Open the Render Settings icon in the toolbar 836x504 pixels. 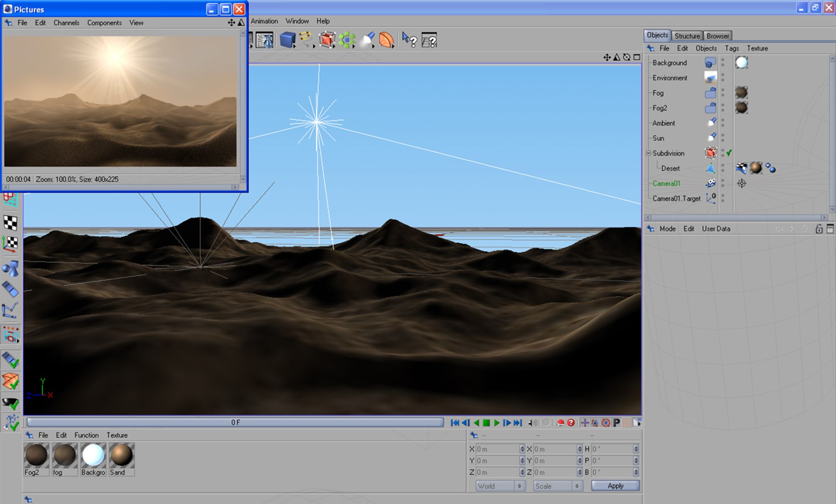[x=264, y=40]
